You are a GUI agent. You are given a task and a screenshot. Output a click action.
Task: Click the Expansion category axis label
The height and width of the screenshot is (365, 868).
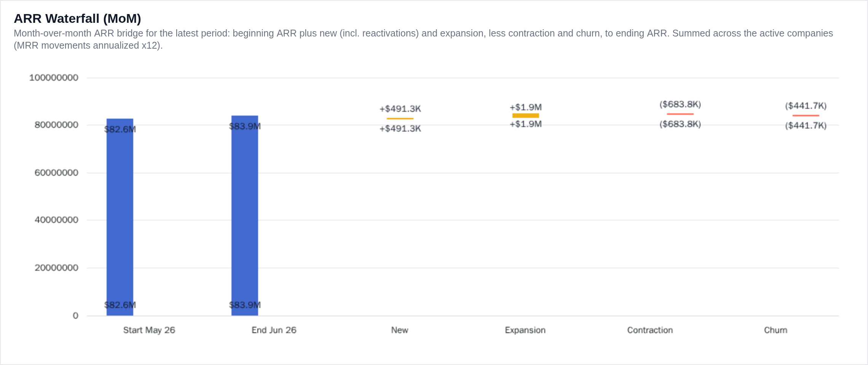pyautogui.click(x=525, y=330)
